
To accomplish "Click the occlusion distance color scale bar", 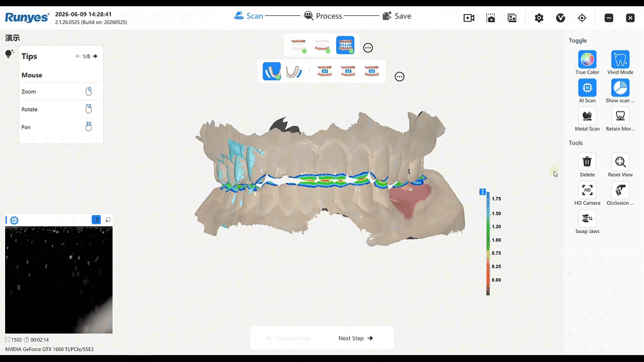I will 488,244.
